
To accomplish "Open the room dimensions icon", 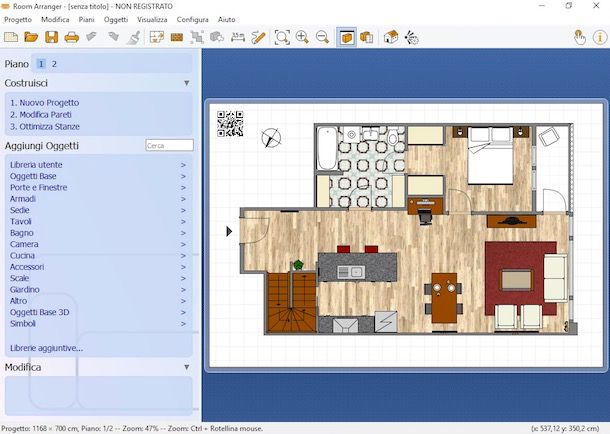I will click(x=157, y=37).
